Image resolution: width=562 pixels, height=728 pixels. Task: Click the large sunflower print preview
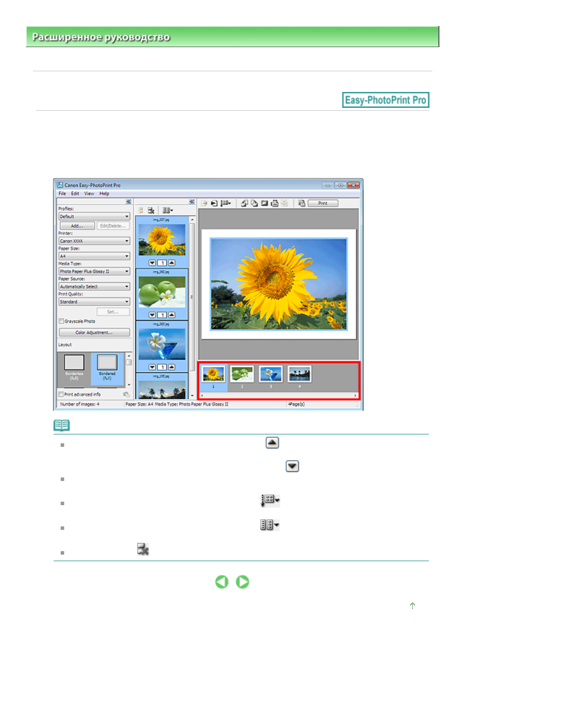click(279, 284)
